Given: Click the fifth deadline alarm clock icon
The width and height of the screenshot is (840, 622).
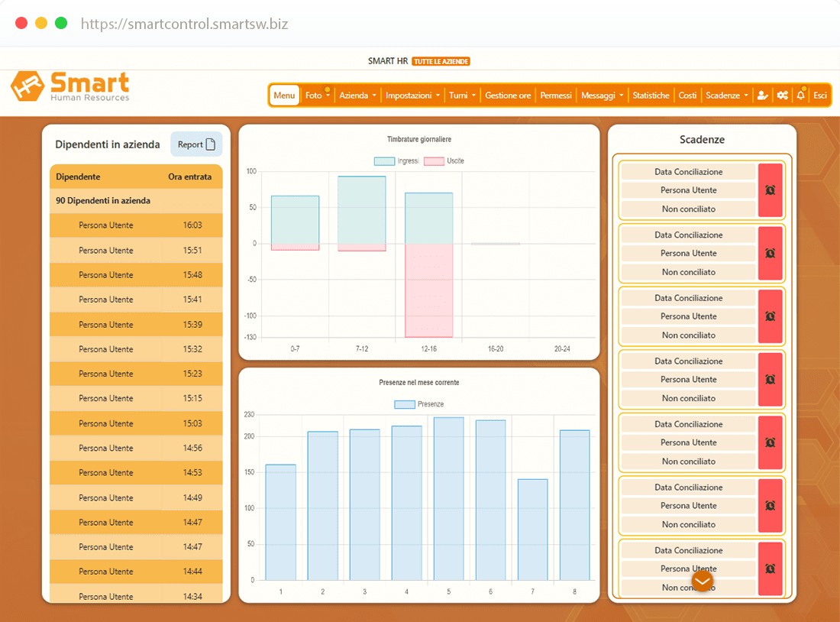Looking at the screenshot, I should pos(770,442).
